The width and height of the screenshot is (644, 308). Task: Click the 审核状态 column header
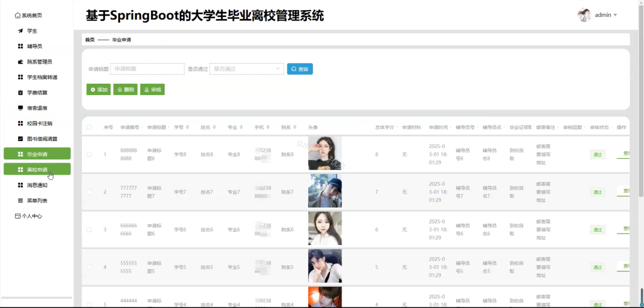tap(599, 127)
